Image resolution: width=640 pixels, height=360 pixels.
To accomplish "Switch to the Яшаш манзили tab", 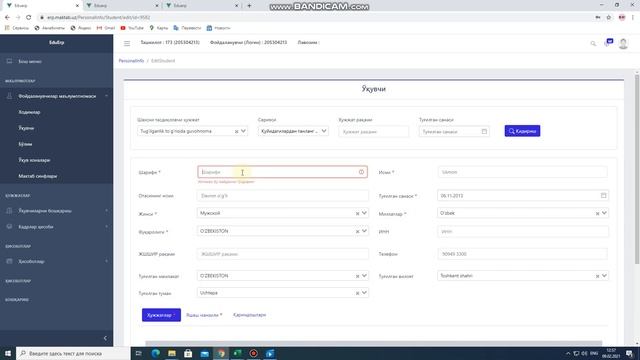I will pos(204,315).
